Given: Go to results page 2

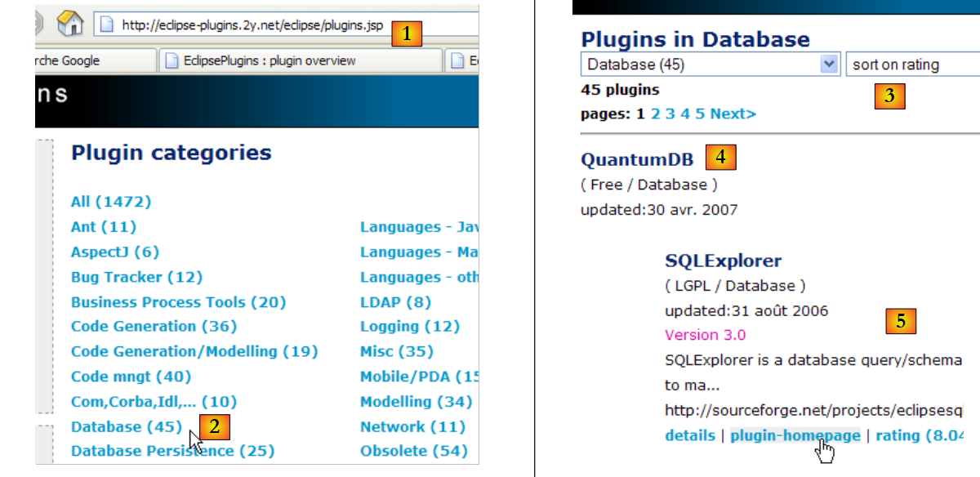Looking at the screenshot, I should pos(655,114).
